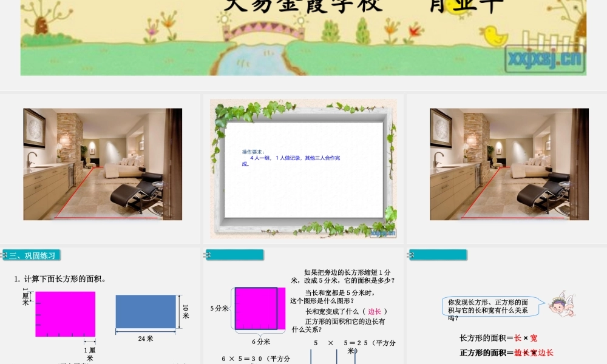Click the equation 6 × 5＝30
Image resolution: width=607 pixels, height=364 pixels.
pyautogui.click(x=256, y=359)
